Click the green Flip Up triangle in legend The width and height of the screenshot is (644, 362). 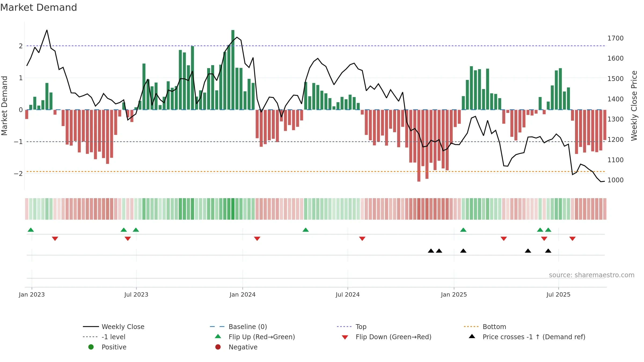tap(218, 336)
